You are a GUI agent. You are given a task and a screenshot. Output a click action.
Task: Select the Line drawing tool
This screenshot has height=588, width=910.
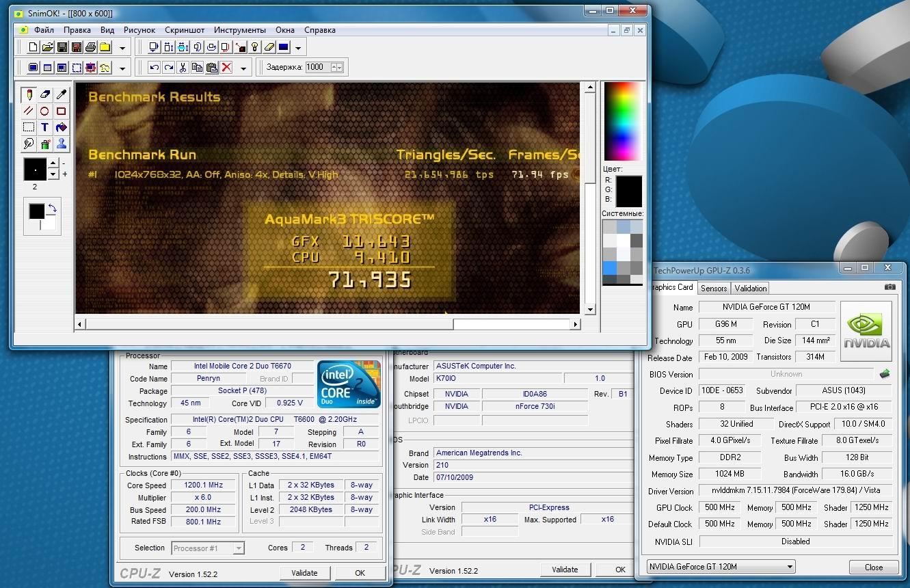28,111
